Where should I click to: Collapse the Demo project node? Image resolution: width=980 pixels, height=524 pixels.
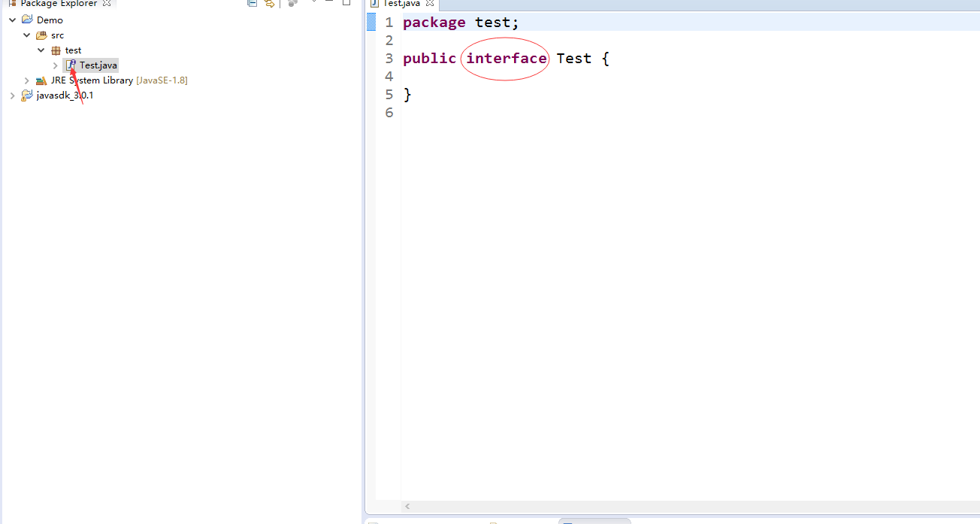click(x=13, y=20)
